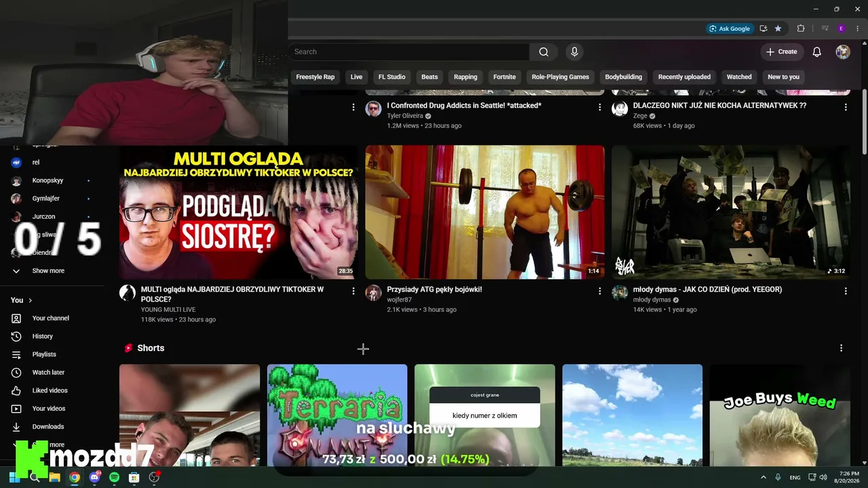Select the Watched filter chip
The height and width of the screenshot is (488, 868).
(x=739, y=77)
